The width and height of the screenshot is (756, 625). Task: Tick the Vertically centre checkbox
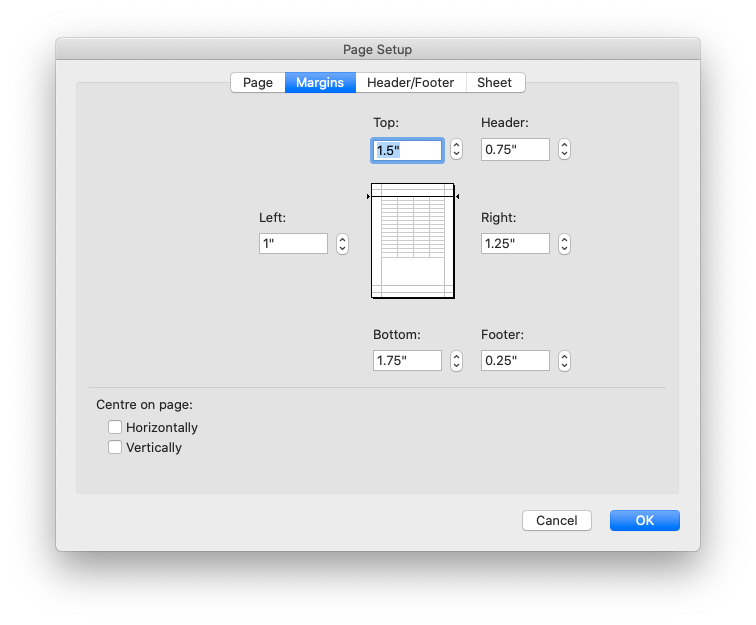coord(115,447)
